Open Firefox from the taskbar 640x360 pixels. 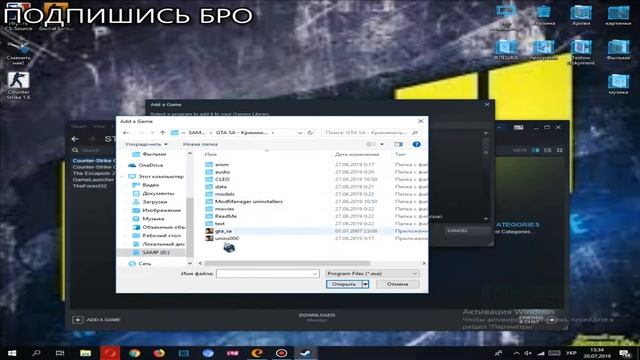159,353
